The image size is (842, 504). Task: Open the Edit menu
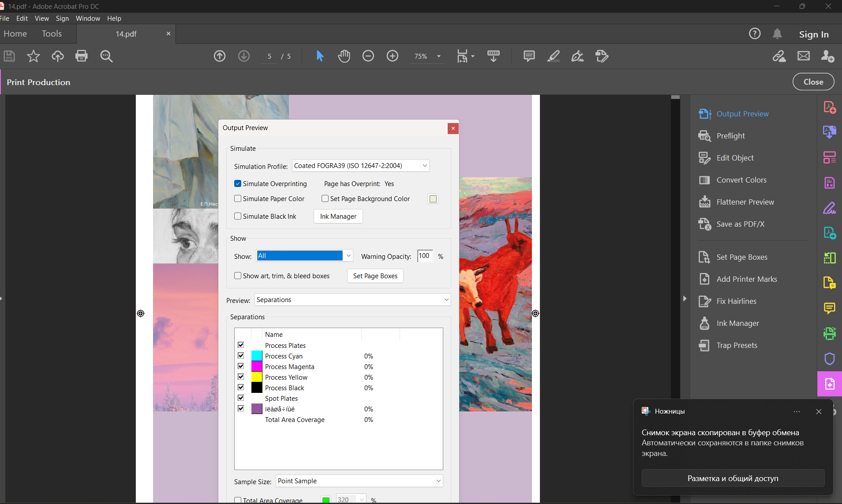[22, 19]
